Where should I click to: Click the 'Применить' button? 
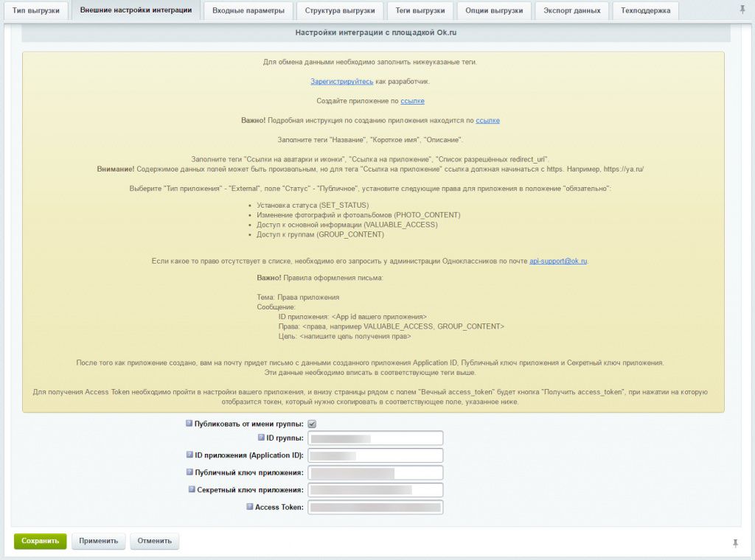pyautogui.click(x=99, y=542)
